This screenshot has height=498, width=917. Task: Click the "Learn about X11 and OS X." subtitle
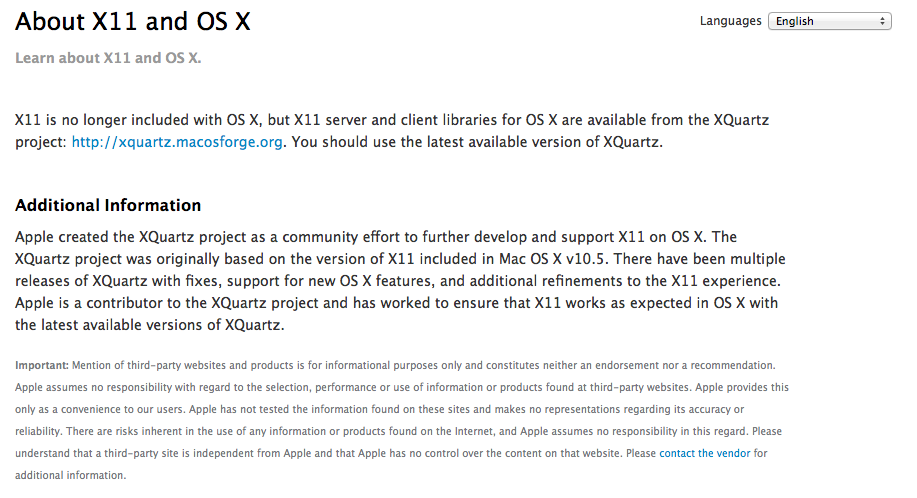pos(108,58)
